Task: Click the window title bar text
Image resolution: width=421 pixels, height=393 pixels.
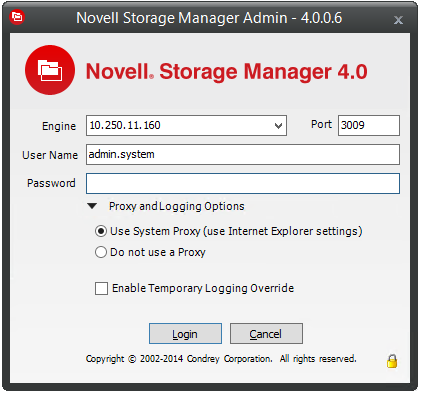Action: pos(209,18)
